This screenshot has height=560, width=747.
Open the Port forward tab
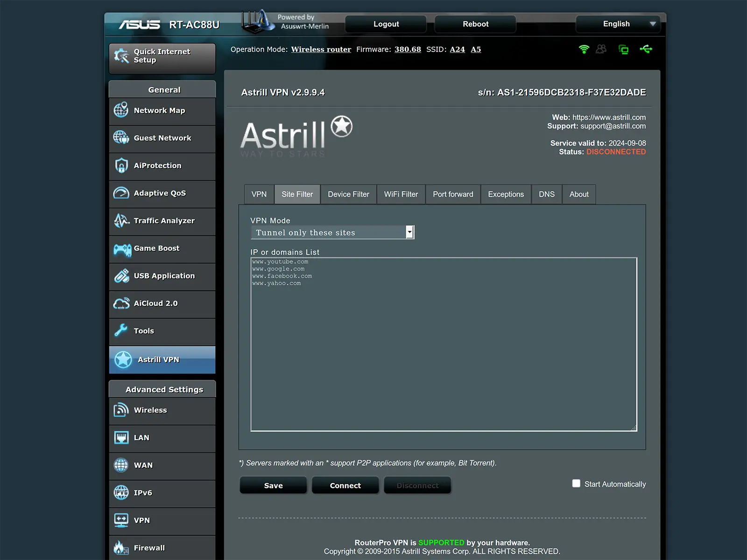[x=453, y=194]
